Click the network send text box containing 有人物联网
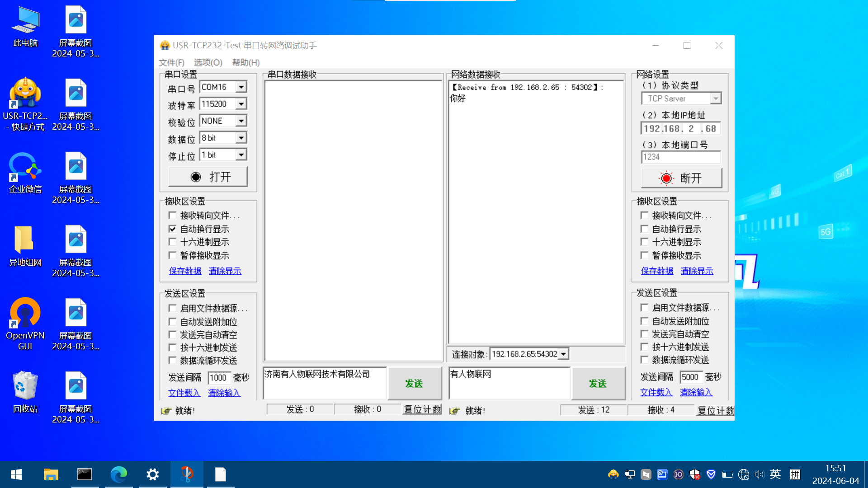The width and height of the screenshot is (868, 488). tap(509, 383)
